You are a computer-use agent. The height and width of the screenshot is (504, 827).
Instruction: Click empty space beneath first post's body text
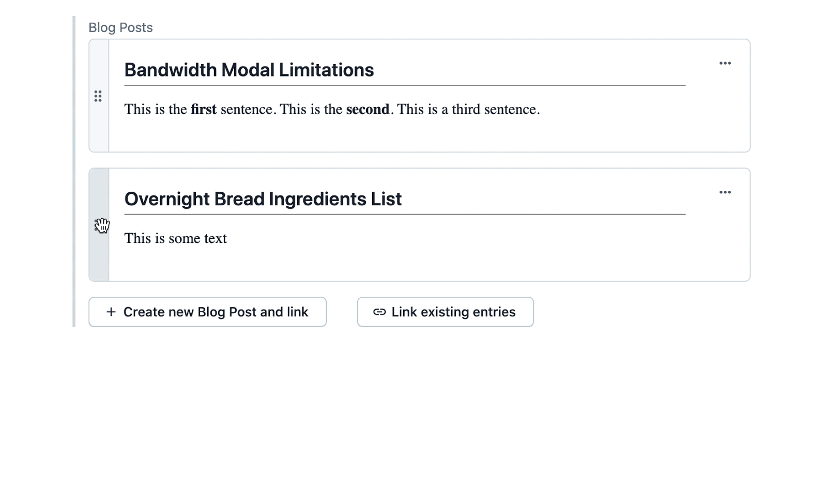click(362, 134)
